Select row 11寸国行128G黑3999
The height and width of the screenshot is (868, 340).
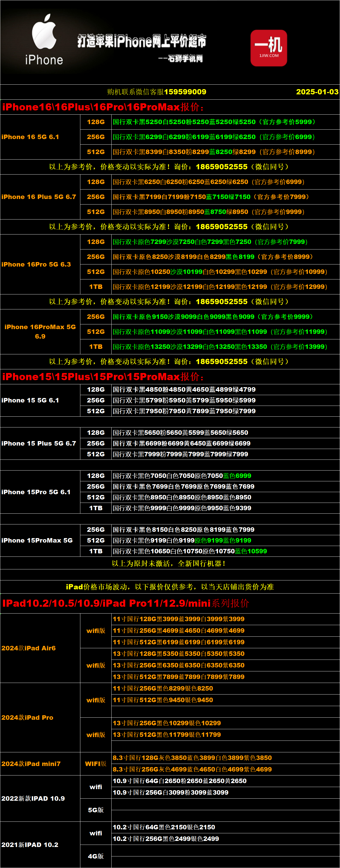point(225,619)
